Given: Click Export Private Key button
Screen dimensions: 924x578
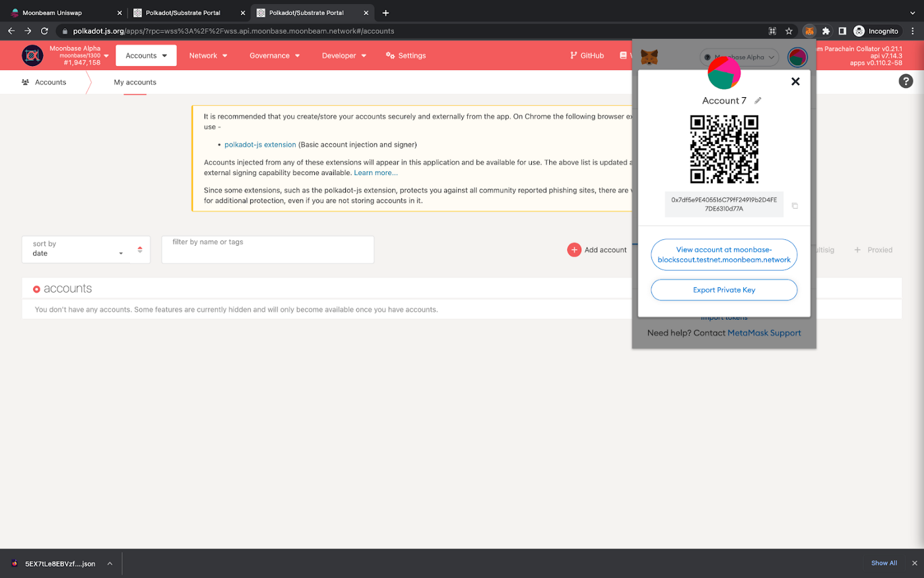Looking at the screenshot, I should (724, 290).
